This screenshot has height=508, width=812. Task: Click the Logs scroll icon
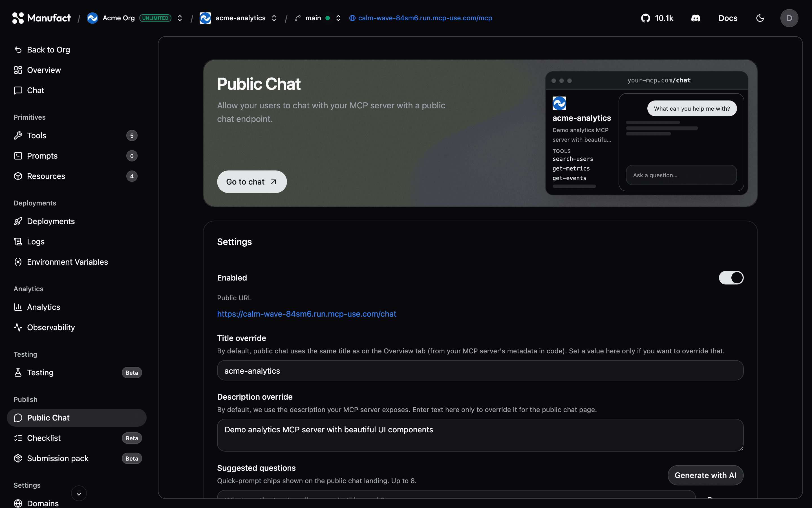18,242
